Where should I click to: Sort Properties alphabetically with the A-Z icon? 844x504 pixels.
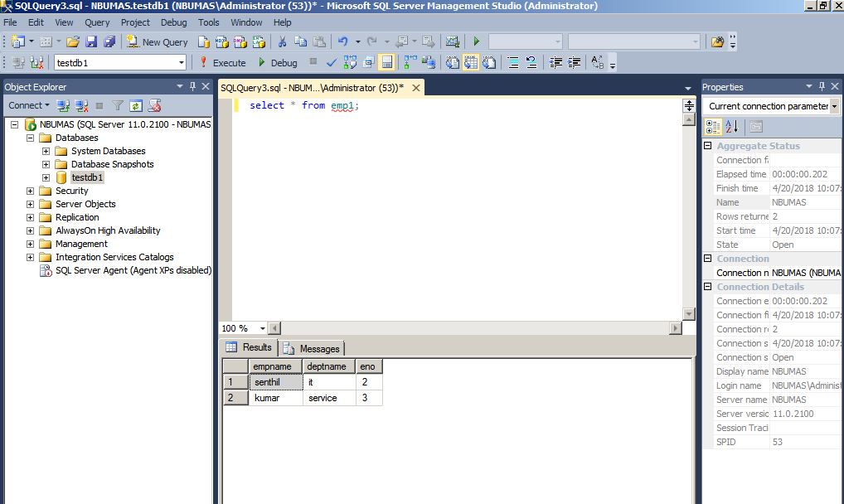tap(734, 125)
